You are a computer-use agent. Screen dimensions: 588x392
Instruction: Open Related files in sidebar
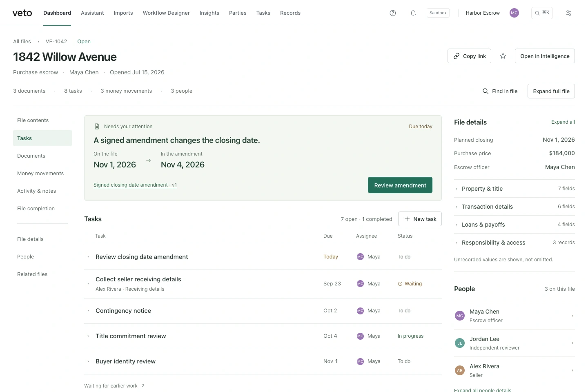tap(42, 274)
